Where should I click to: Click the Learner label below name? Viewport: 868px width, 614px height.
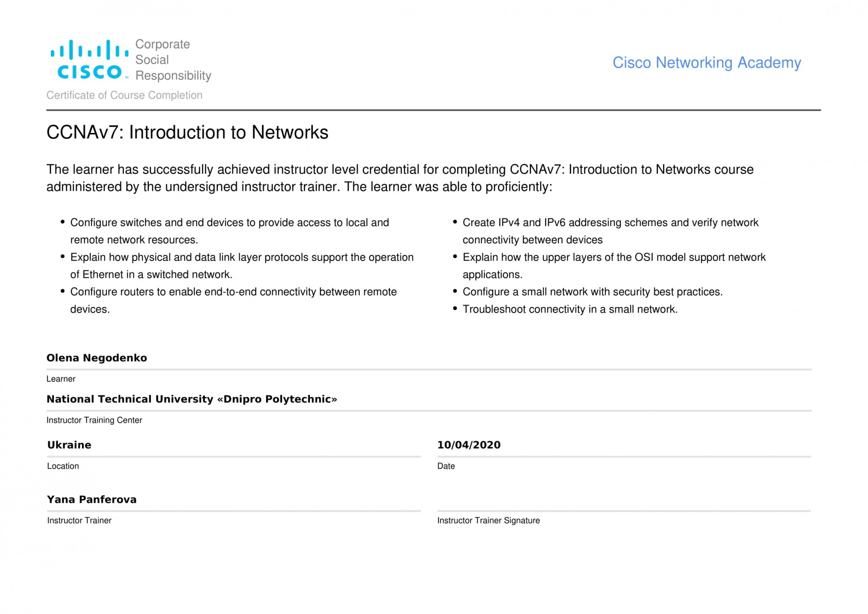(x=61, y=379)
